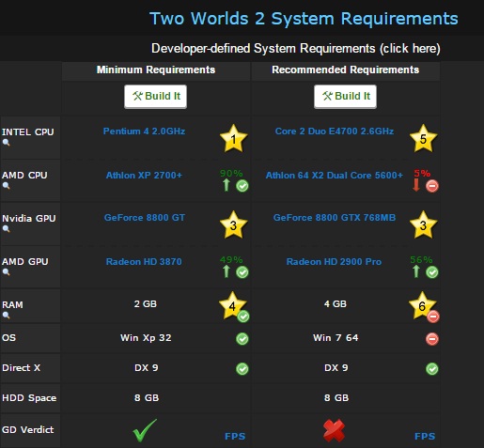Screen dimensions: 484x448
Task: Click Build It under Minimum Requirements
Action: click(x=156, y=97)
